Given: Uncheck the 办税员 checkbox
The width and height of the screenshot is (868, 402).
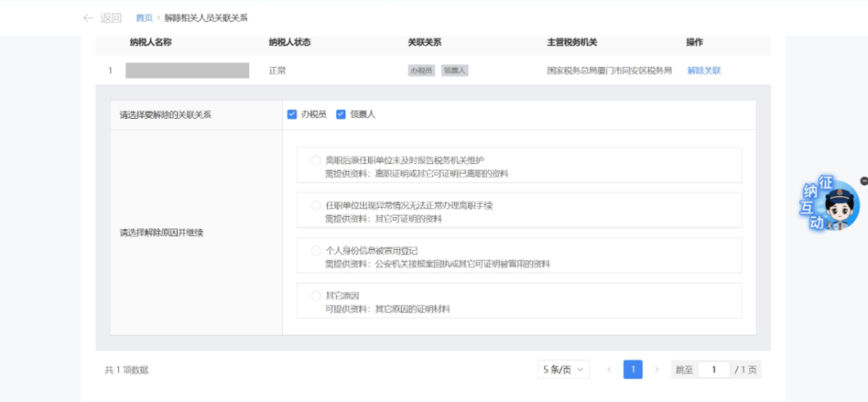Looking at the screenshot, I should click(293, 115).
